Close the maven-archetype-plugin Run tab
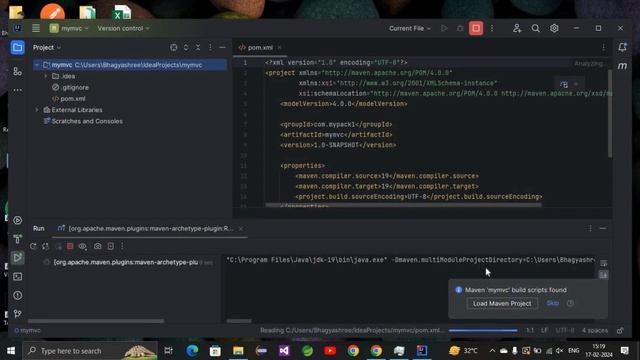 pyautogui.click(x=241, y=229)
